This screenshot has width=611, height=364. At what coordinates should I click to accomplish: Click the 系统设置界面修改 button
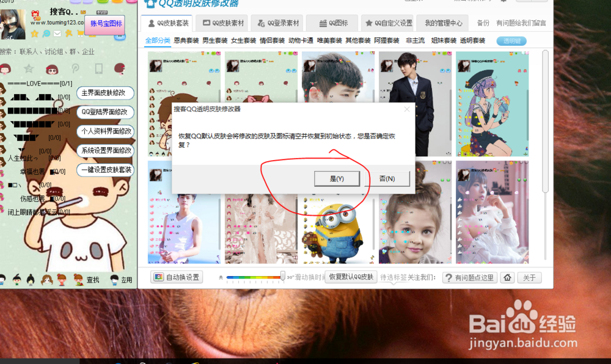[105, 151]
